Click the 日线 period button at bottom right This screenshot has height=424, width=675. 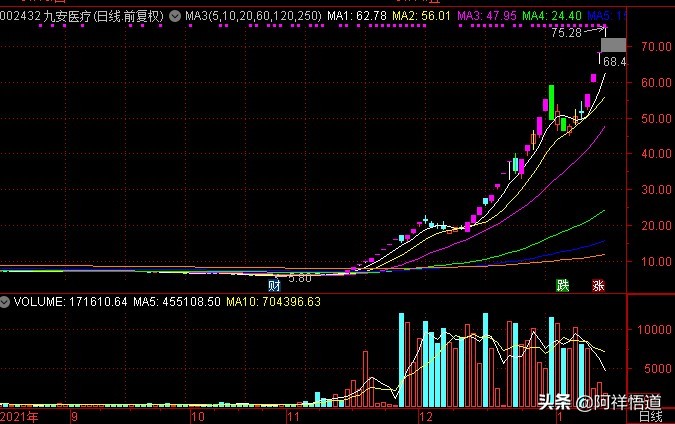tap(650, 417)
